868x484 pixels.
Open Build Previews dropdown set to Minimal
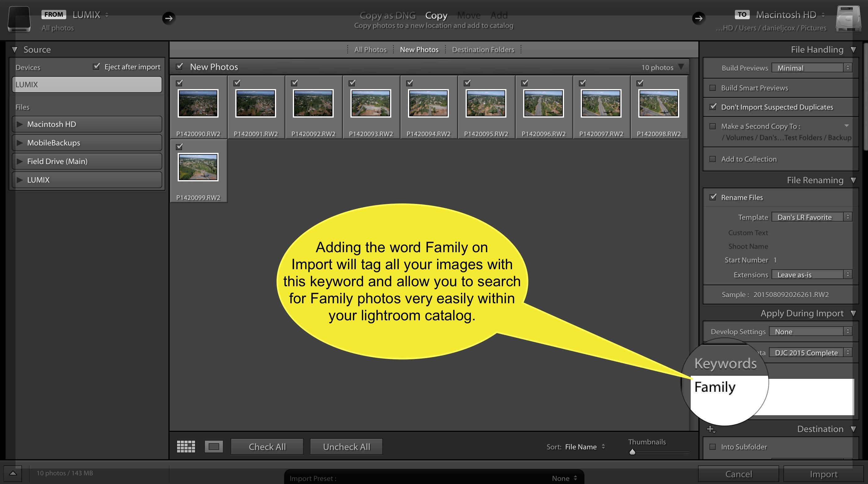pos(811,68)
